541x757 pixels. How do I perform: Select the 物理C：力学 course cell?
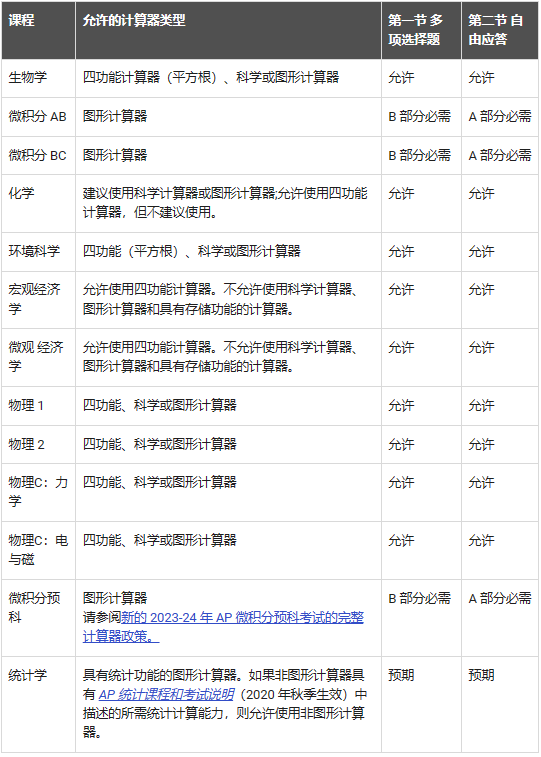pos(38,492)
